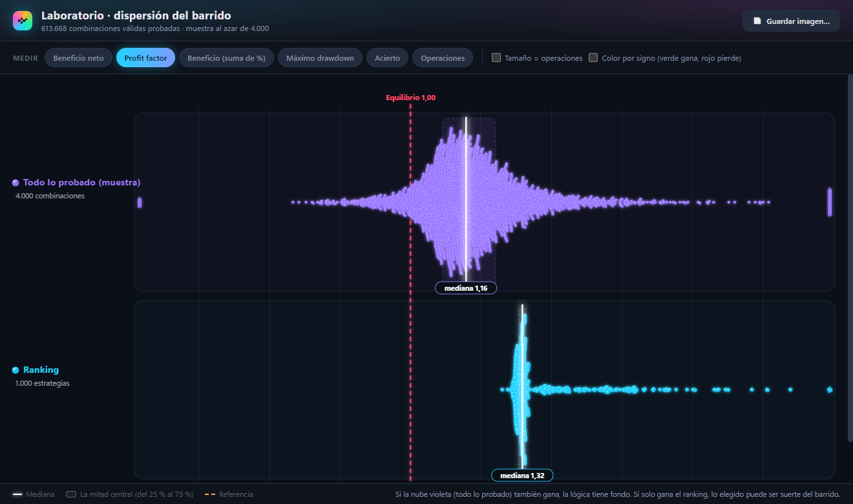853x504 pixels.
Task: Toggle Color por signo checkbox
Action: coord(593,58)
